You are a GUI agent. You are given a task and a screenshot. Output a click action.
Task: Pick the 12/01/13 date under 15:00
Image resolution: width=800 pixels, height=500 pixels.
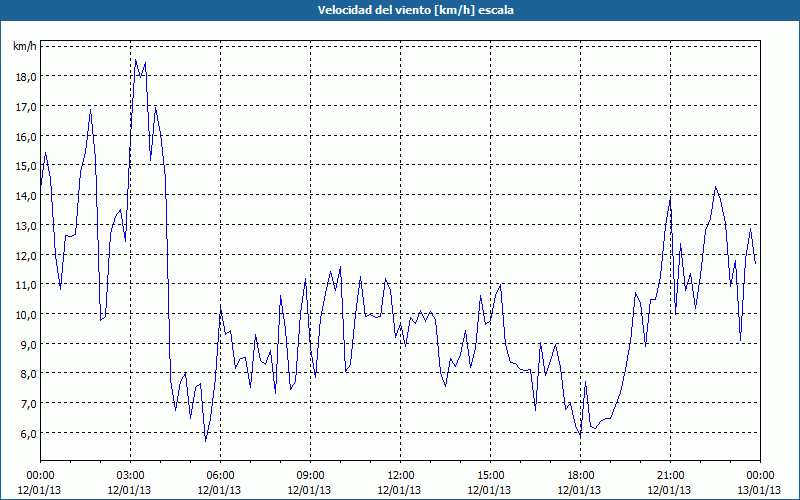click(490, 490)
